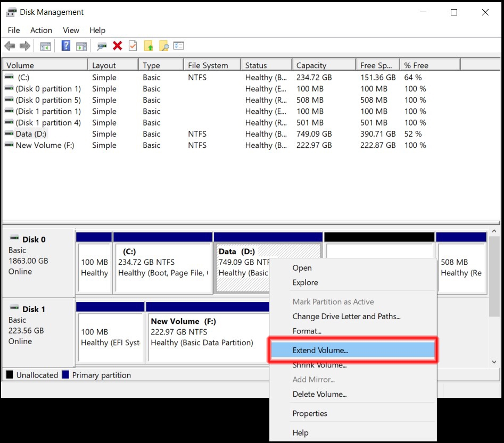Click the folder with green up-arrow icon
The image size is (504, 443).
[148, 46]
